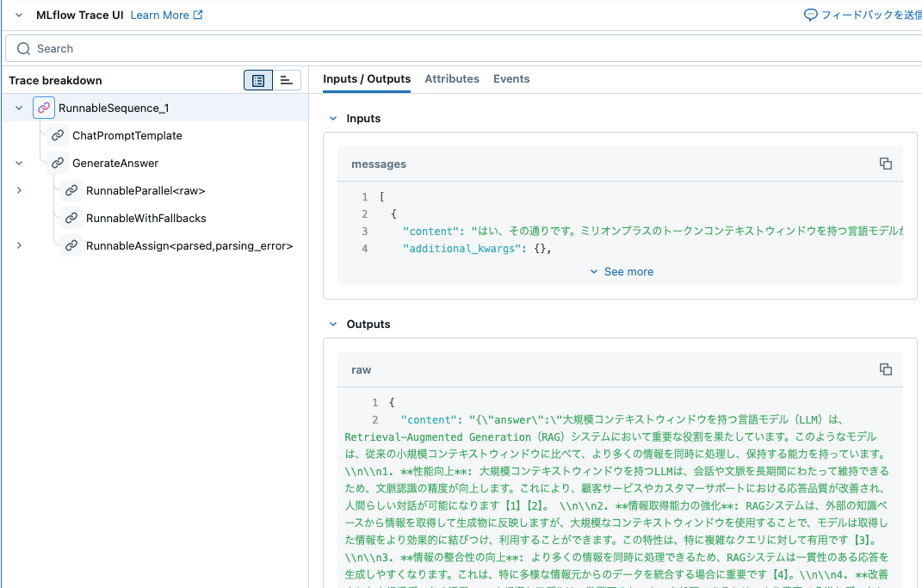922x588 pixels.
Task: Click the RunnableWithFallbacks link icon
Action: tap(71, 218)
